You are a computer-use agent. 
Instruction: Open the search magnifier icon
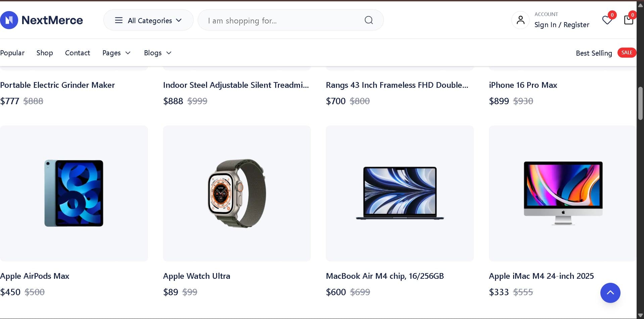click(x=368, y=20)
